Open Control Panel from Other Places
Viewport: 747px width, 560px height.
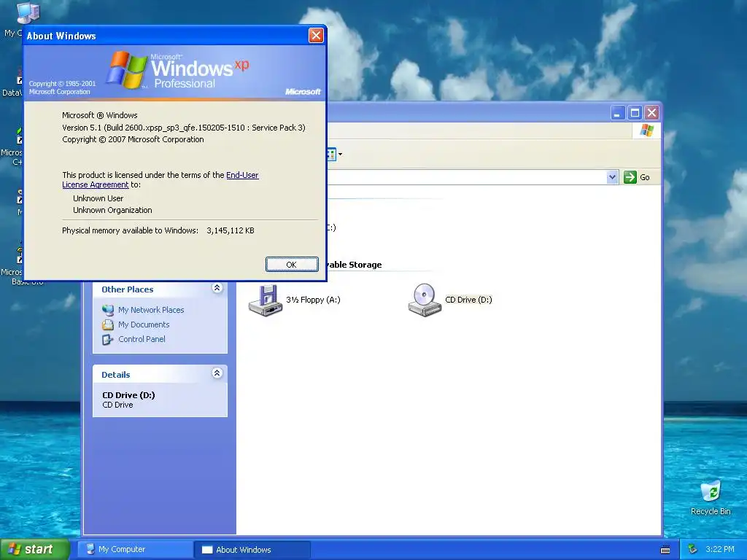coord(142,339)
